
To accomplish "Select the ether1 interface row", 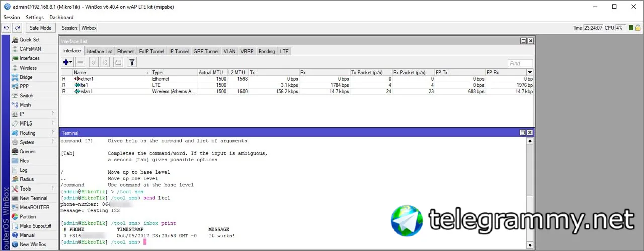I will tap(297, 79).
